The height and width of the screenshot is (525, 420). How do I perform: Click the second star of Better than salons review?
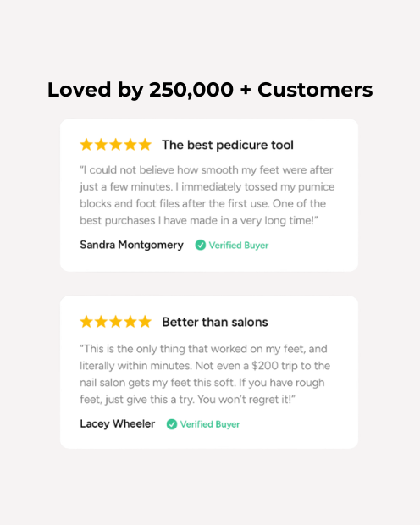pyautogui.click(x=101, y=322)
